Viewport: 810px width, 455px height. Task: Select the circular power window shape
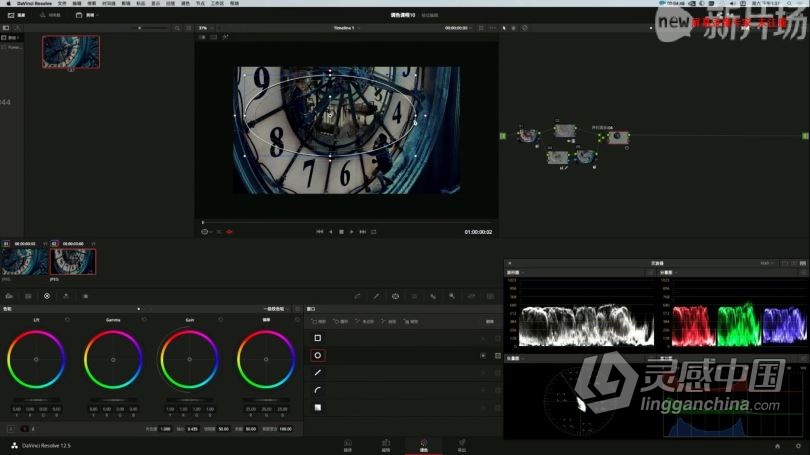point(318,355)
